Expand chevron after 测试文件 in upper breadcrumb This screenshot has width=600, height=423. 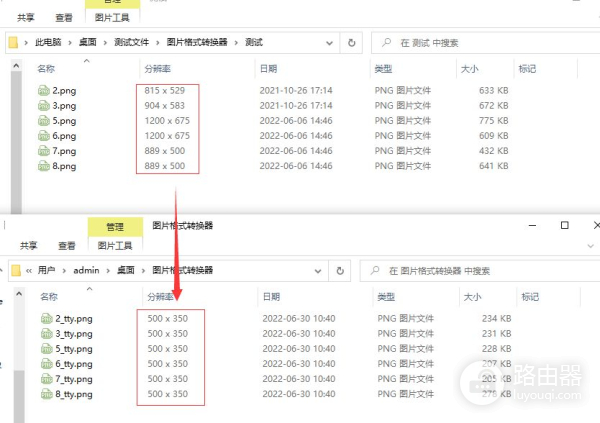(158, 42)
